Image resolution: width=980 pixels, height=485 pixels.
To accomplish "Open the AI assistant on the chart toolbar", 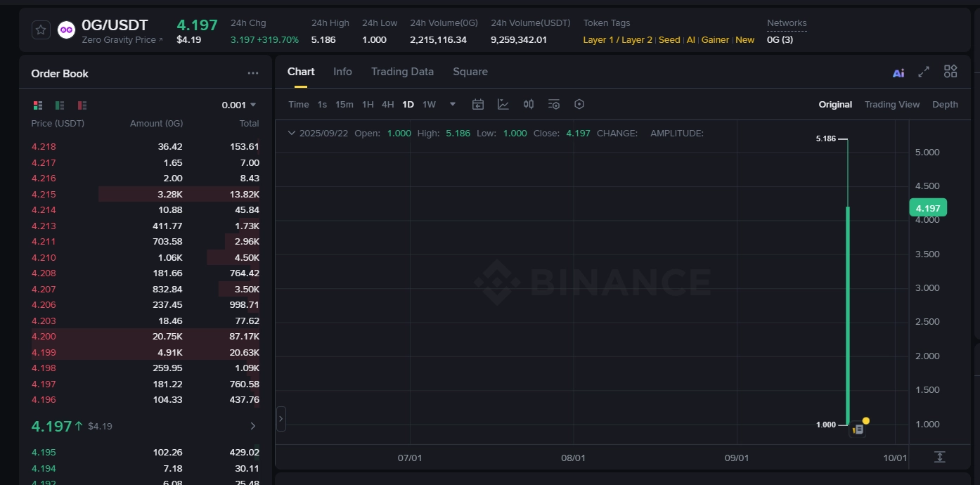I will click(898, 71).
